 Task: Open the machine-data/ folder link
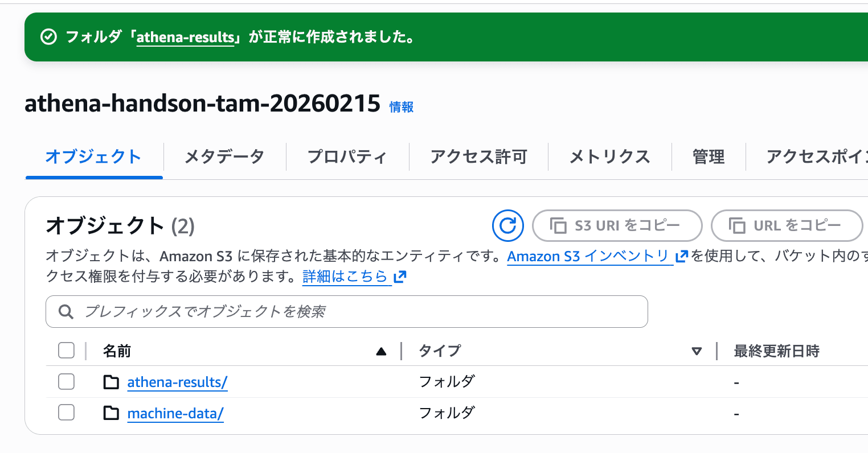[x=175, y=414]
